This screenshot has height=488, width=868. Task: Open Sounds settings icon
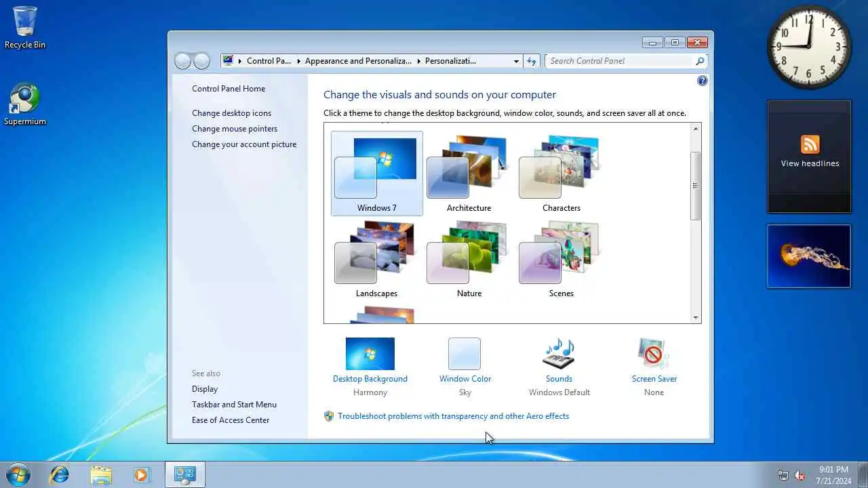(x=559, y=354)
